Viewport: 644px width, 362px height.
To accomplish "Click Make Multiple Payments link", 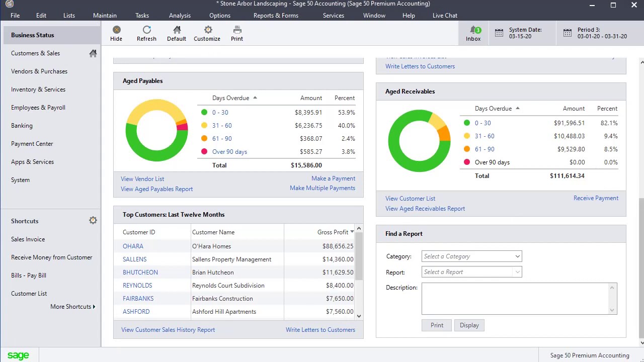I will (323, 188).
